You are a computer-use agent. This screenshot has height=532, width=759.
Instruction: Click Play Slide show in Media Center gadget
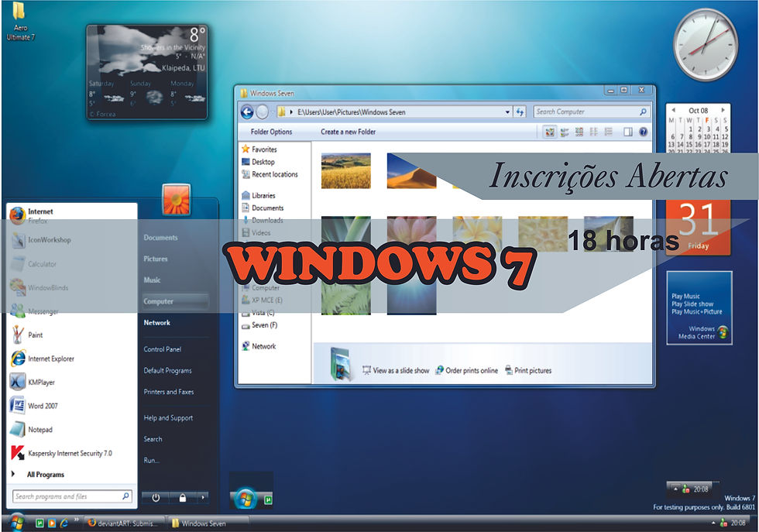pyautogui.click(x=692, y=304)
